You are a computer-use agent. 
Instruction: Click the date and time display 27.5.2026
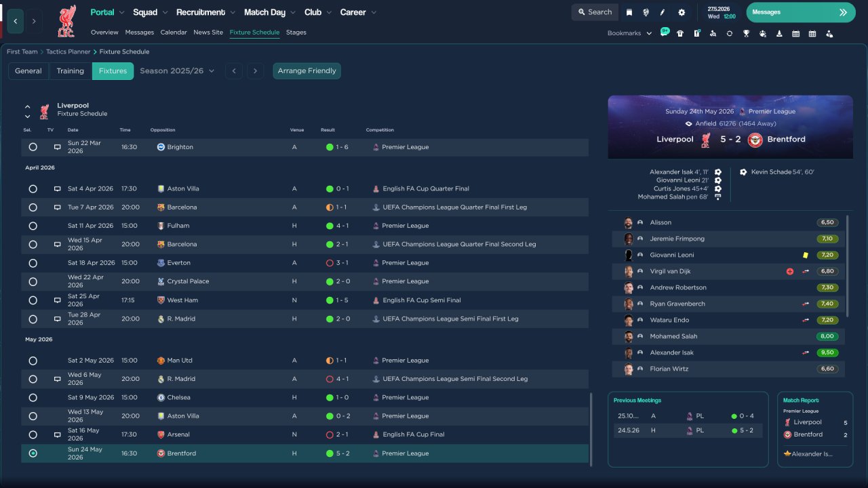click(722, 12)
